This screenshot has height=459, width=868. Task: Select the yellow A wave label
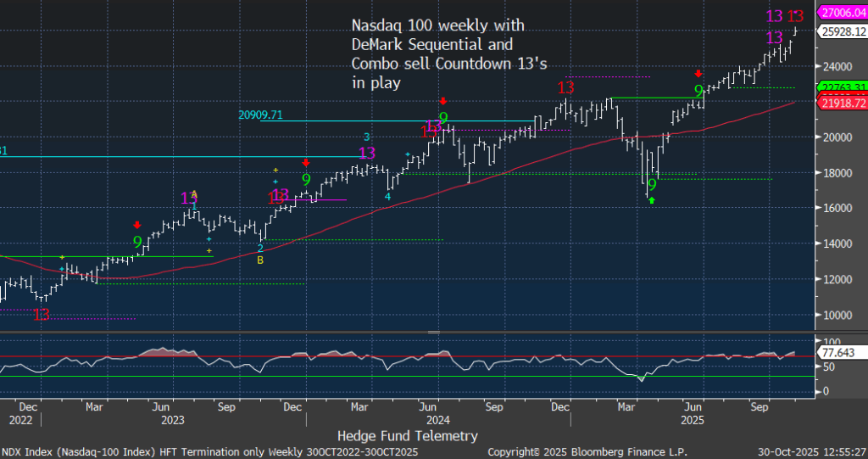[x=194, y=194]
